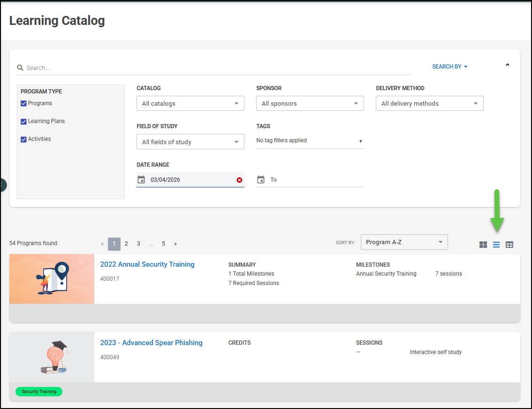The height and width of the screenshot is (409, 532).
Task: Click into the Search text field
Action: pos(216,68)
